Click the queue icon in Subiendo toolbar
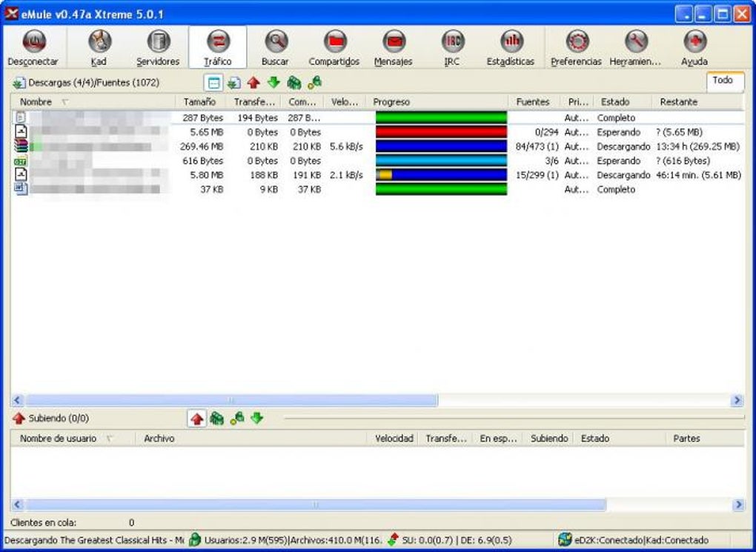Screen dimensions: 756x552 (216, 419)
